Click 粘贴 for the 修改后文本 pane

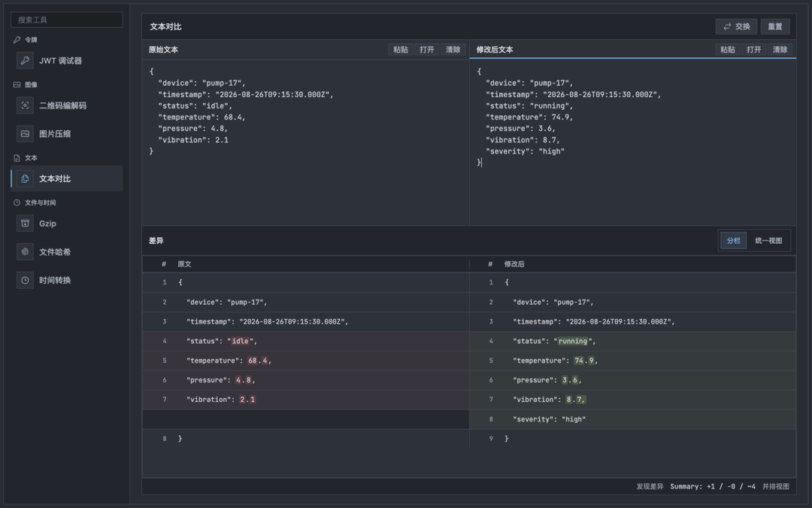pos(728,50)
